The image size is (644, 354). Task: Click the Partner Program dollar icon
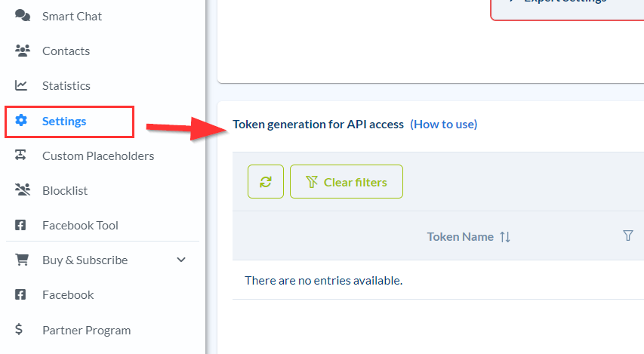click(19, 330)
